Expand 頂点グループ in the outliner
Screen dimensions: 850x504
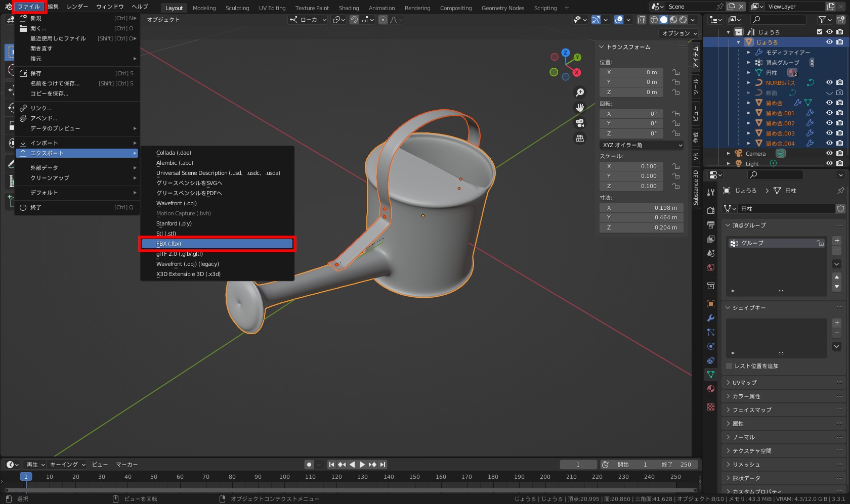(x=749, y=62)
